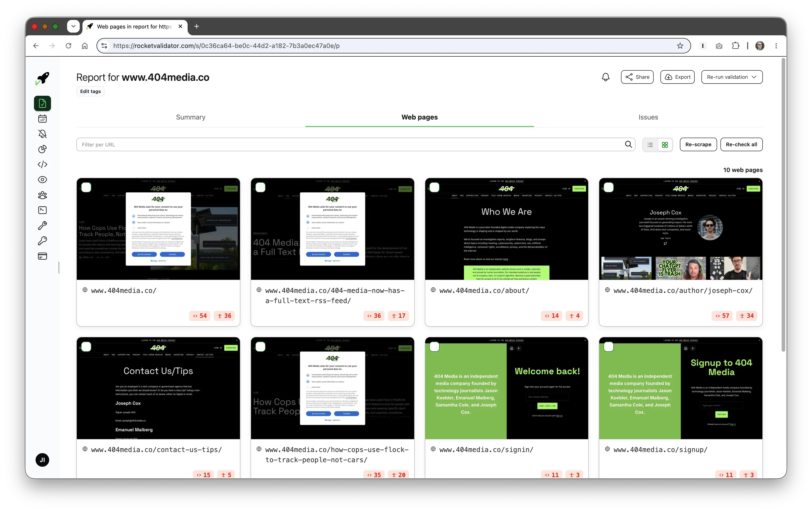This screenshot has height=512, width=812.
Task: Open the Who We Are page thumbnail
Action: click(507, 229)
